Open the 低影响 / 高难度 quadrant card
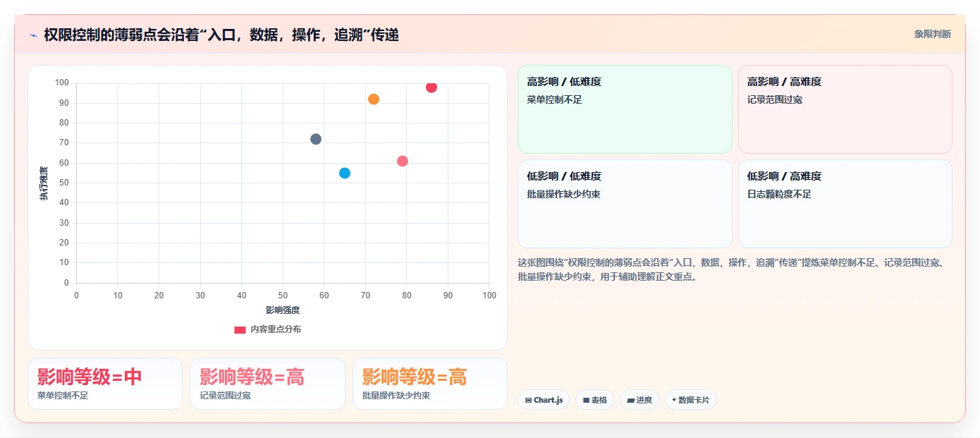980x438 pixels. [845, 204]
